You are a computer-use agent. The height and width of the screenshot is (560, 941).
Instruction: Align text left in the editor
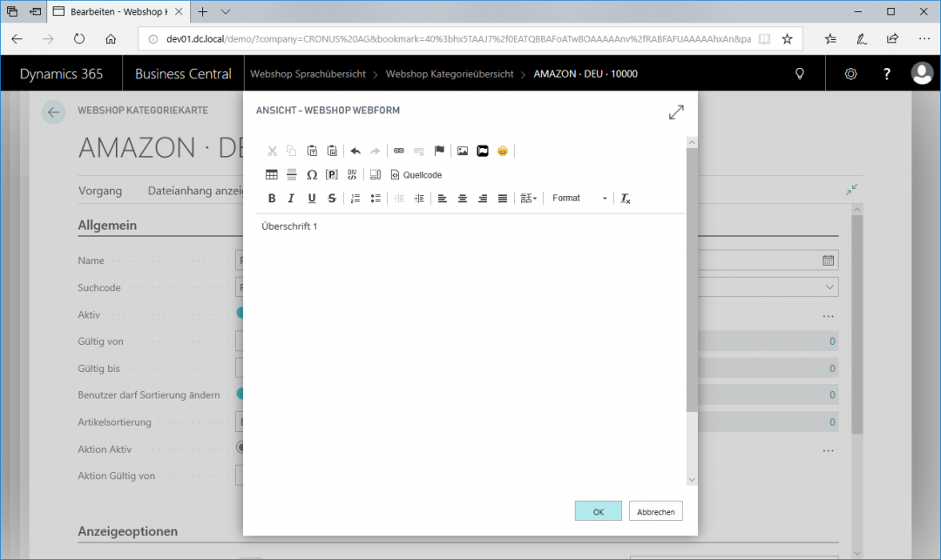443,199
